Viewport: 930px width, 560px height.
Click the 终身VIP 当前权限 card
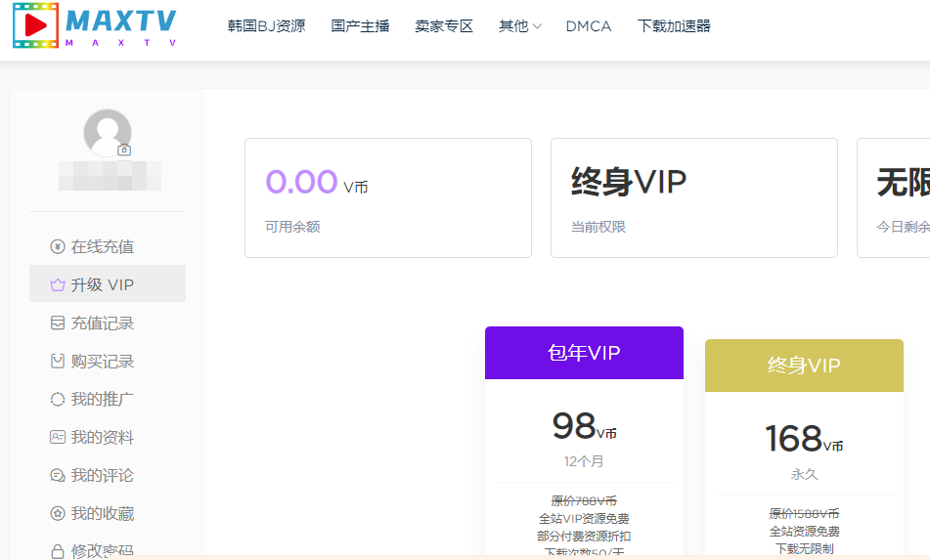(x=694, y=198)
